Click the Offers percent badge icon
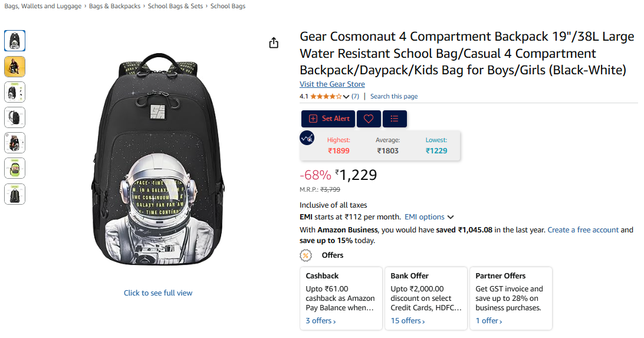The image size is (644, 338). (305, 255)
